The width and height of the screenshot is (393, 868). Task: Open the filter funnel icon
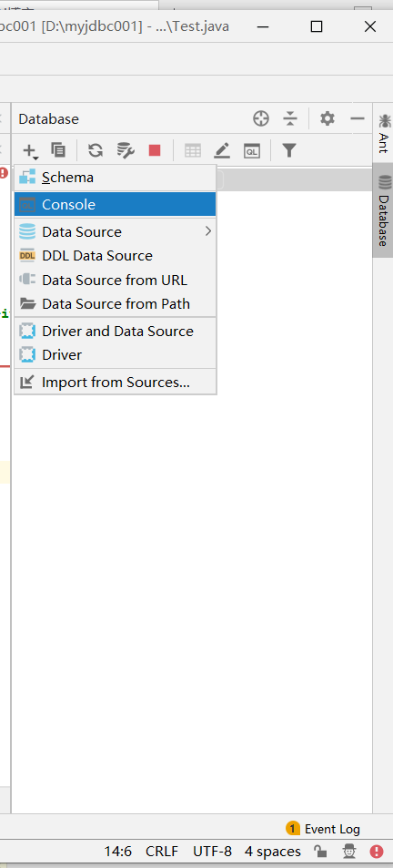click(289, 150)
